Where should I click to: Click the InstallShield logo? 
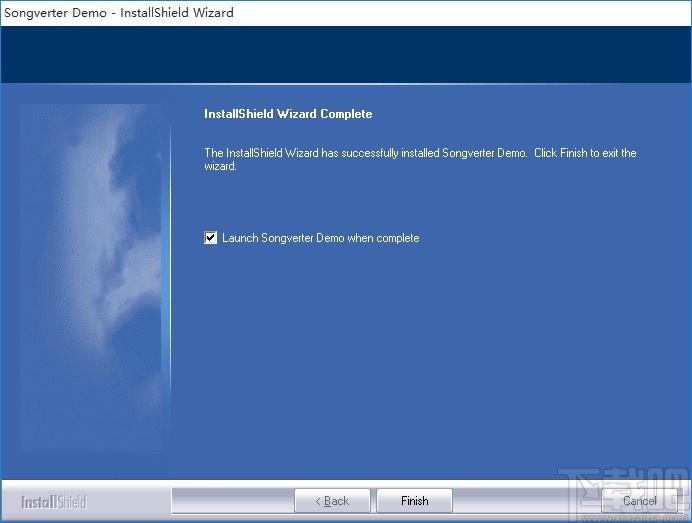54,502
